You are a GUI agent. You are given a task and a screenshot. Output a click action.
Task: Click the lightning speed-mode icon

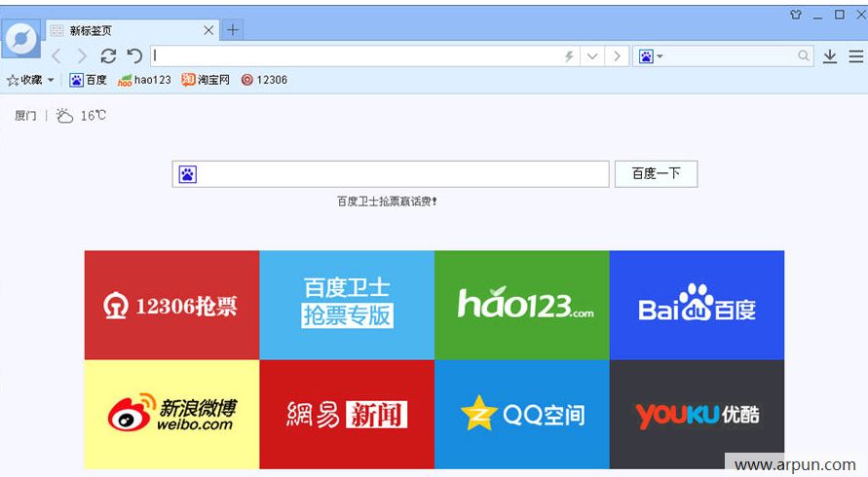point(569,55)
